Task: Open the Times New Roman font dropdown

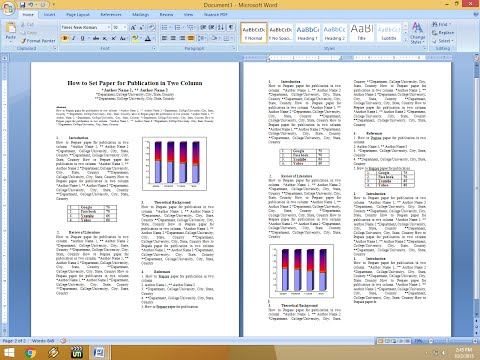Action: (x=109, y=27)
